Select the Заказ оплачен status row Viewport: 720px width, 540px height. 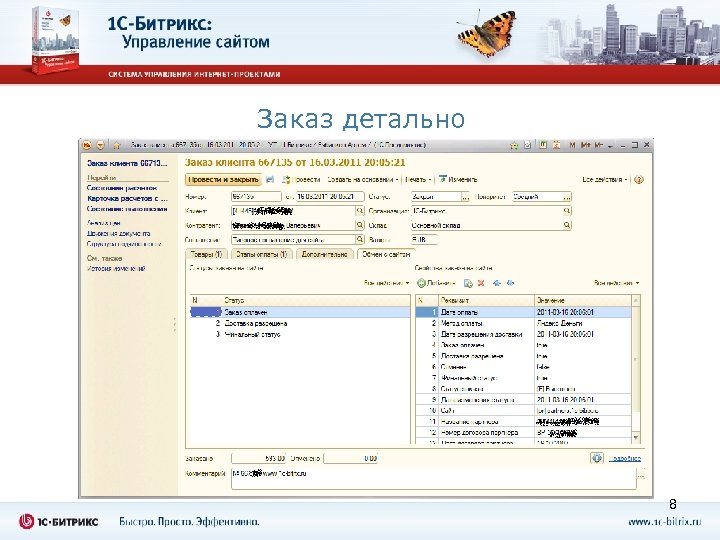tap(300, 312)
